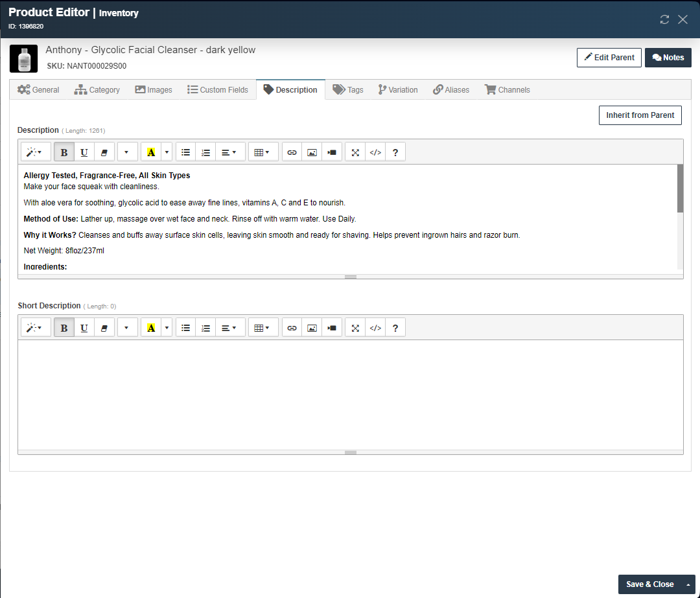
Task: Open the color picker arrow in Short Description toolbar
Action: point(167,328)
